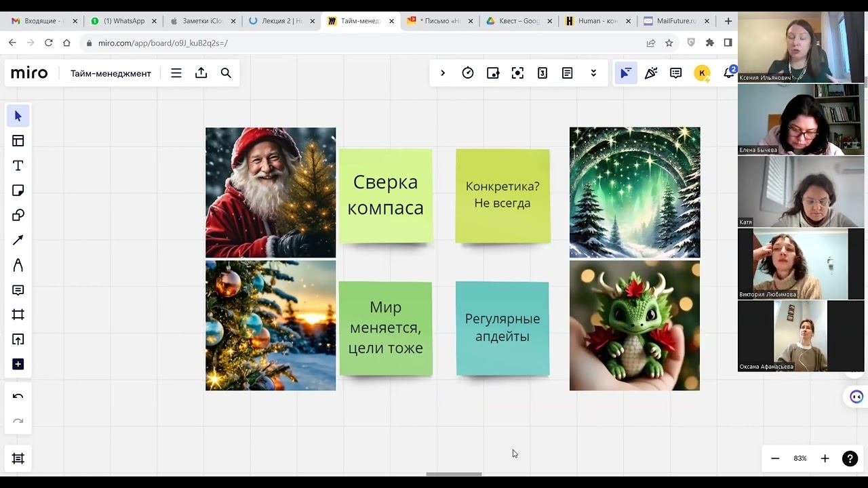Switch to the Human tab
This screenshot has width=868, height=488.
point(597,21)
